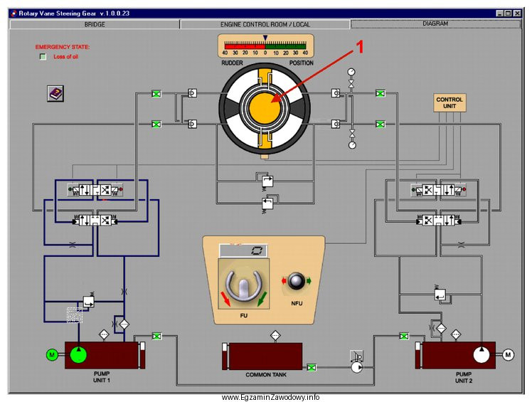Image resolution: width=532 pixels, height=402 pixels.
Task: Toggle the upper-left green isolating valve
Action: pos(156,94)
